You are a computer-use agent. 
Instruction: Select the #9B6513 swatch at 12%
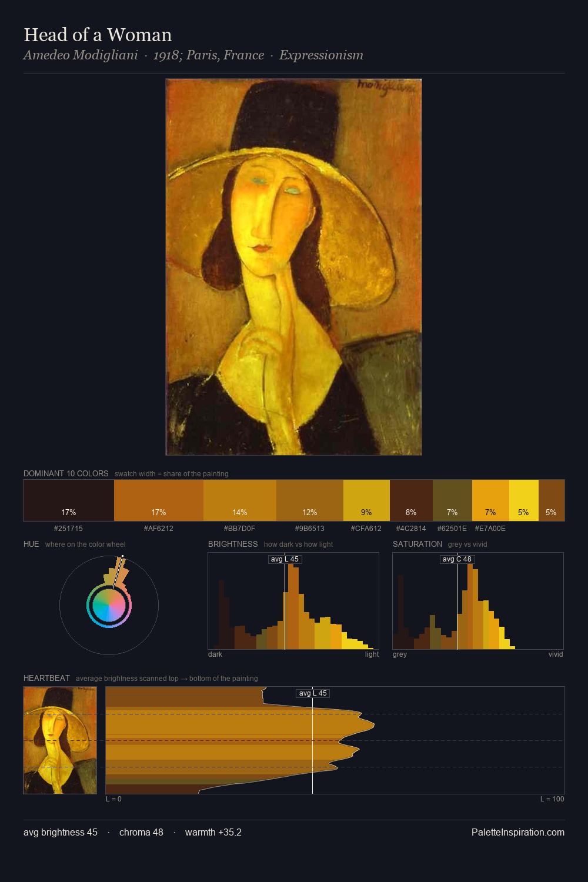pos(310,500)
